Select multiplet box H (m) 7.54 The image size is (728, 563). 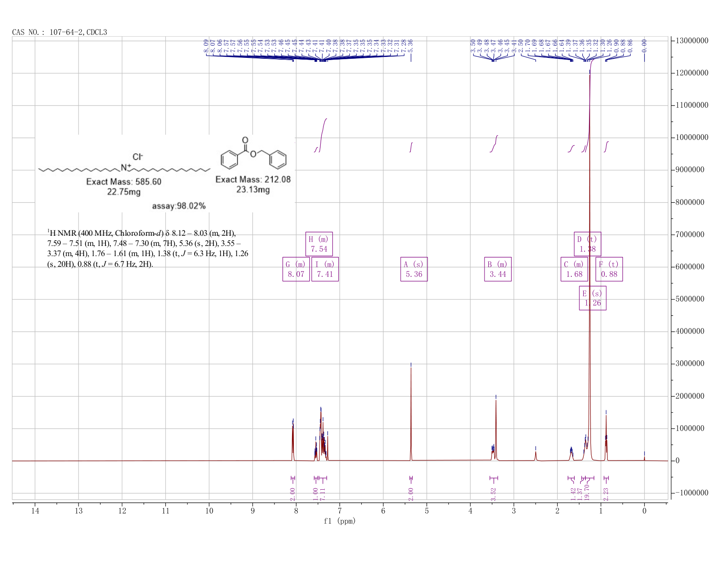pyautogui.click(x=319, y=244)
